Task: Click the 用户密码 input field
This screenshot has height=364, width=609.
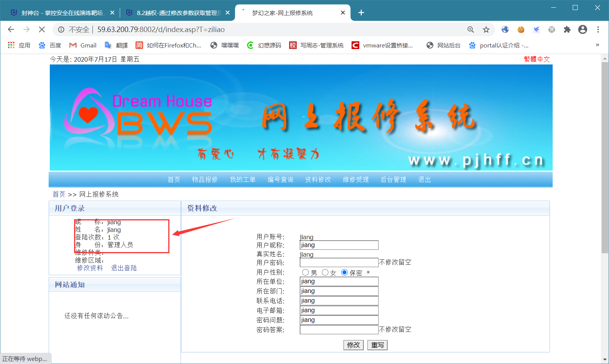Action: pos(339,262)
